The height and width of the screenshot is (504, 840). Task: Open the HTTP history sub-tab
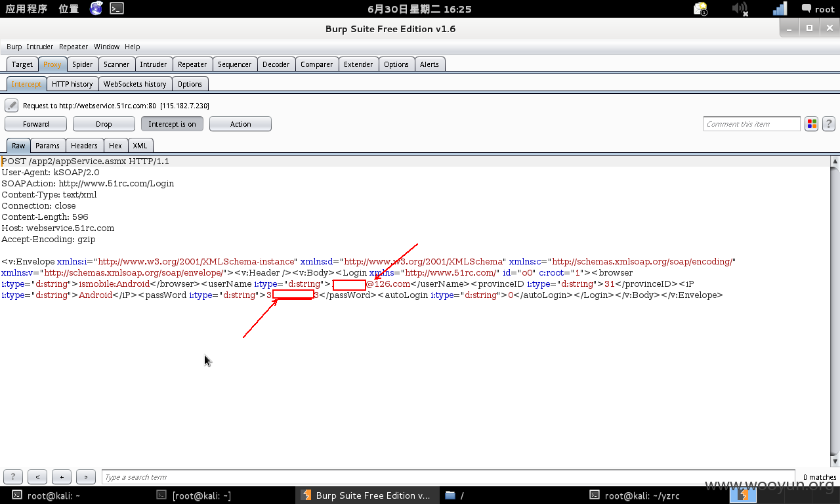click(x=72, y=84)
